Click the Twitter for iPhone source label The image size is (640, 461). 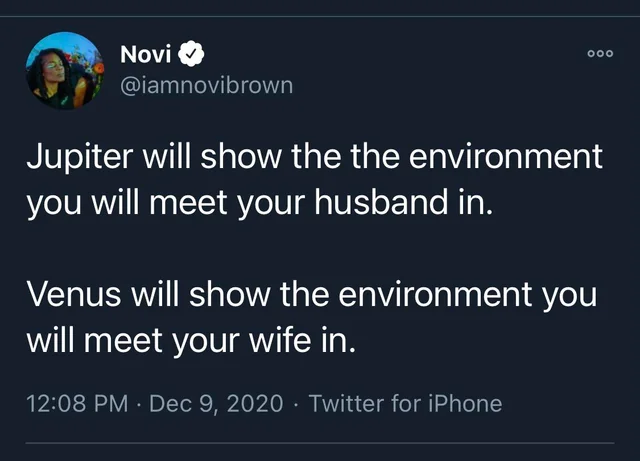(405, 404)
